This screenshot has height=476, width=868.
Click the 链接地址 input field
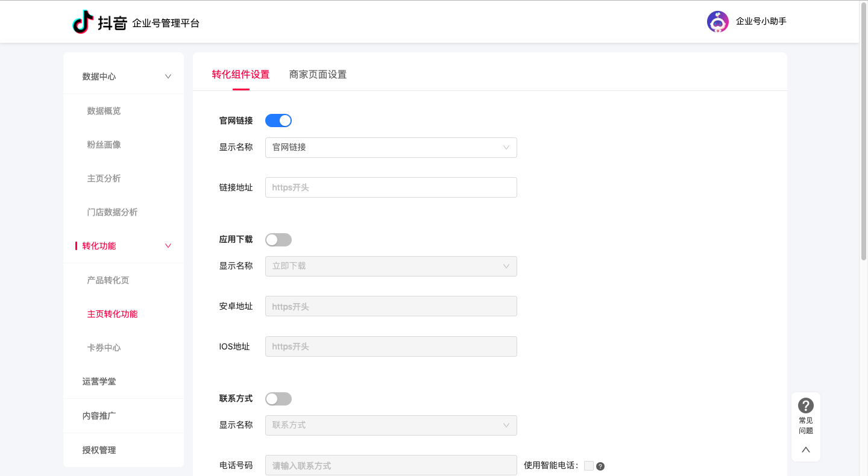[391, 187]
